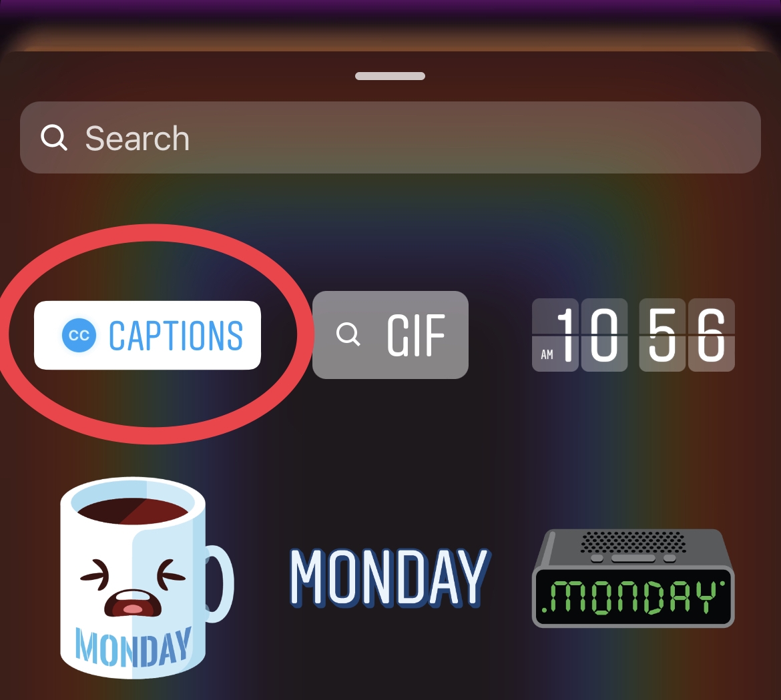Tap the AM label on the flip clock
Image resolution: width=781 pixels, height=700 pixels.
tap(547, 354)
